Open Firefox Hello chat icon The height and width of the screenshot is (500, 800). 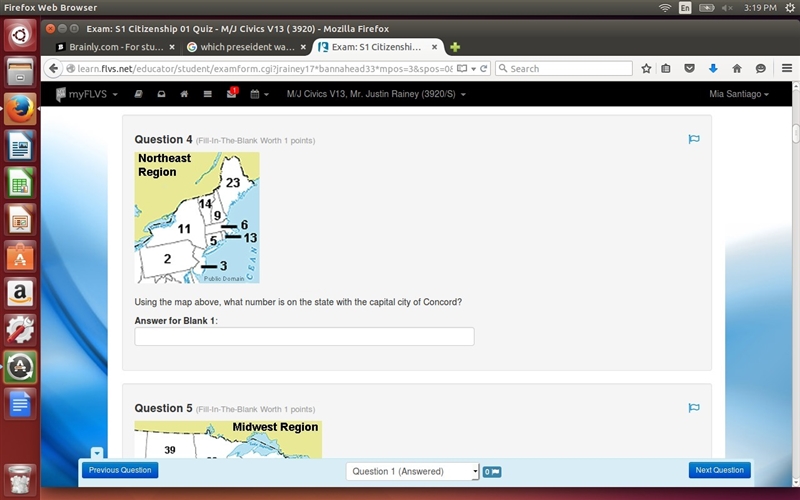coord(760,68)
